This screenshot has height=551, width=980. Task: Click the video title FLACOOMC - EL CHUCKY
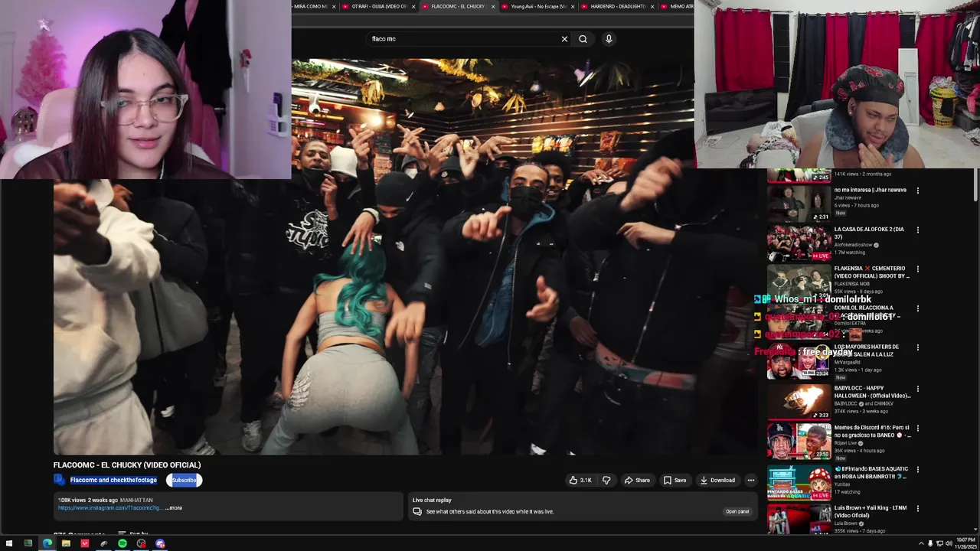click(x=127, y=465)
